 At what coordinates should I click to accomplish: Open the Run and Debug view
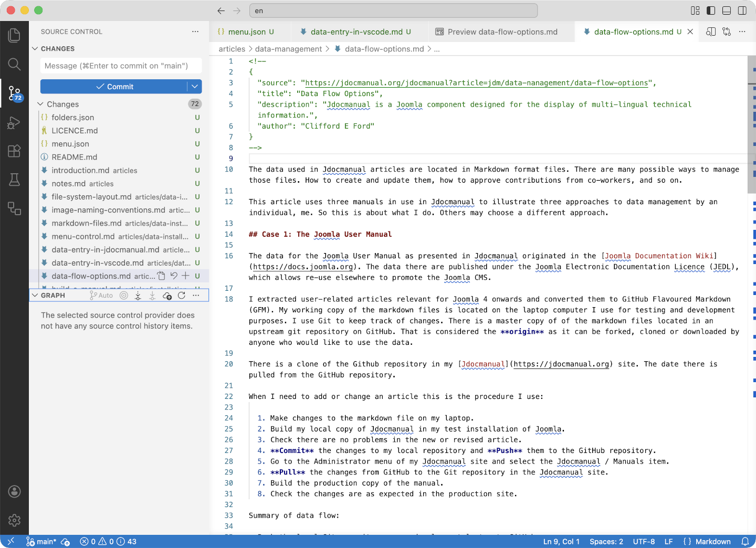pos(14,123)
